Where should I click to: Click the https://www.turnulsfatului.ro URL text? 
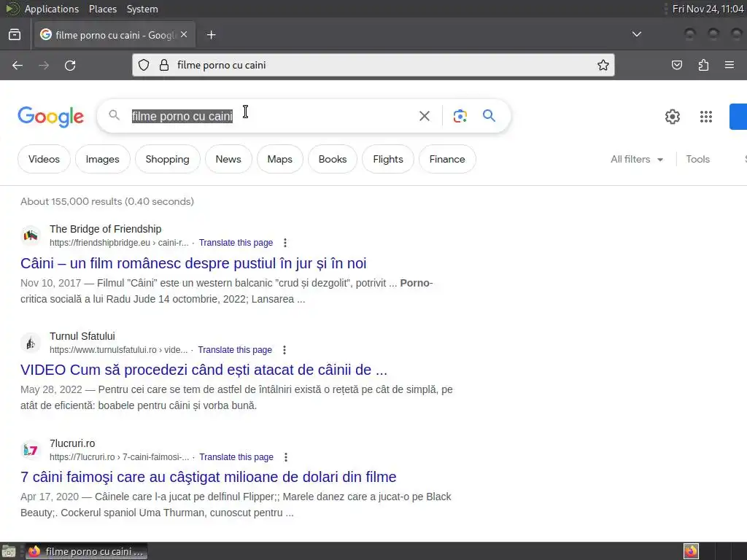click(119, 350)
